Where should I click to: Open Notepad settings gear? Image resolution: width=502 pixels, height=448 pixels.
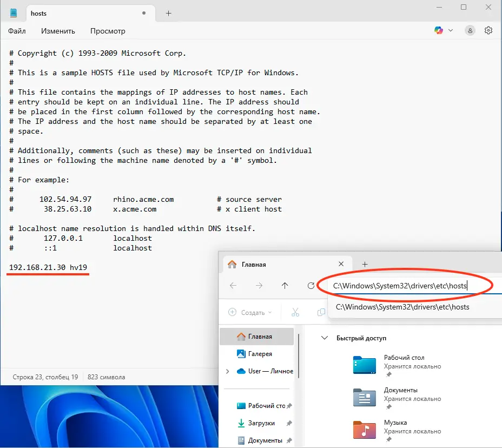click(488, 30)
